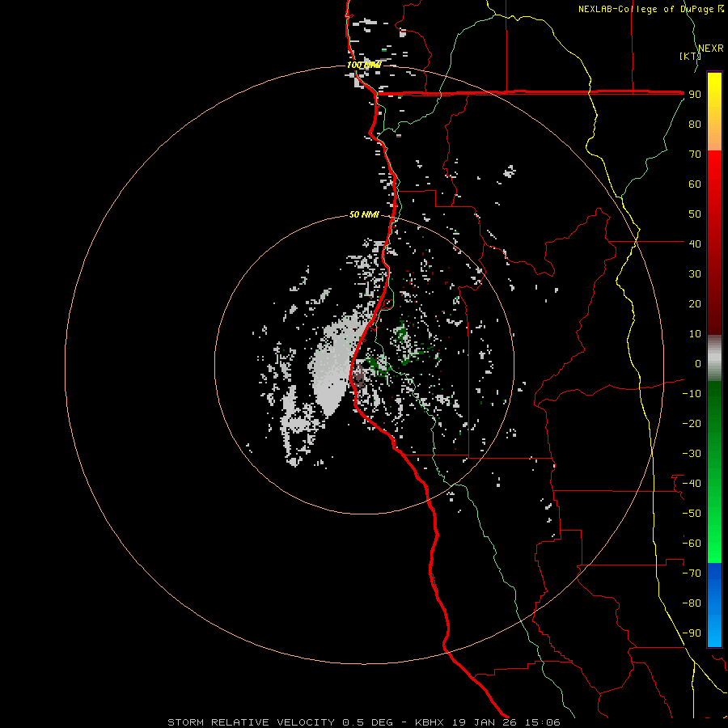Click the "NEXR" label above the scale
728x728 pixels.
pos(711,49)
